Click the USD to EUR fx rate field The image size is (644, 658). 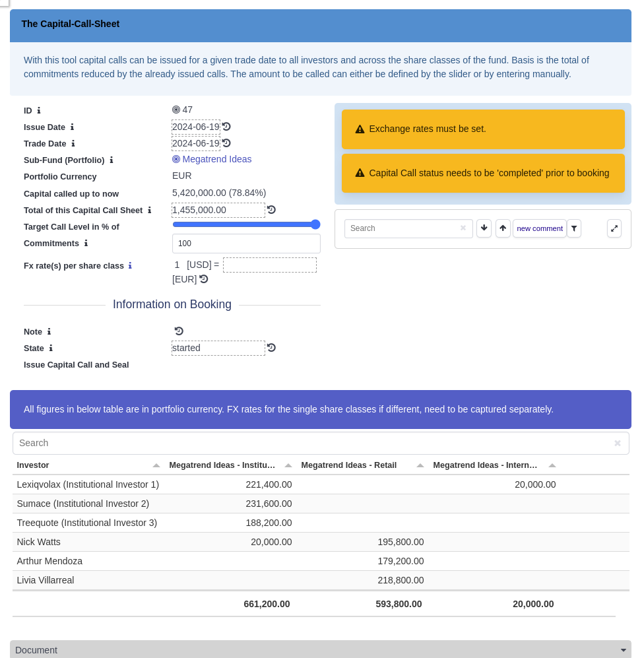269,265
